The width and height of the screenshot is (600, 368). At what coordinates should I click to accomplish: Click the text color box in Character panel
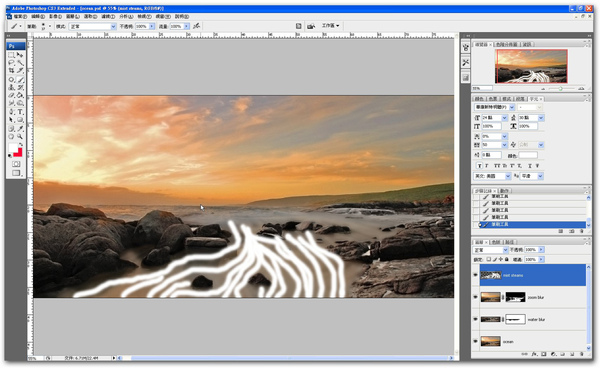coord(528,155)
